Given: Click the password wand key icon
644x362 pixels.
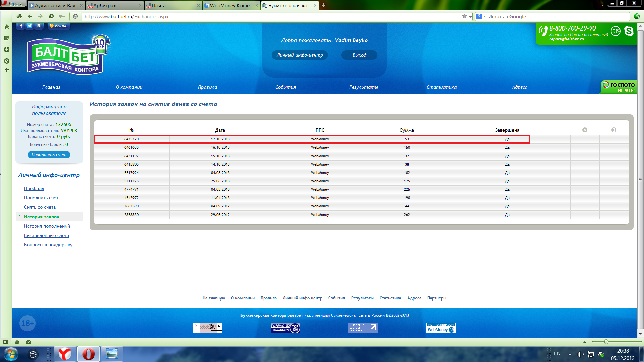Looking at the screenshot, I should click(62, 16).
